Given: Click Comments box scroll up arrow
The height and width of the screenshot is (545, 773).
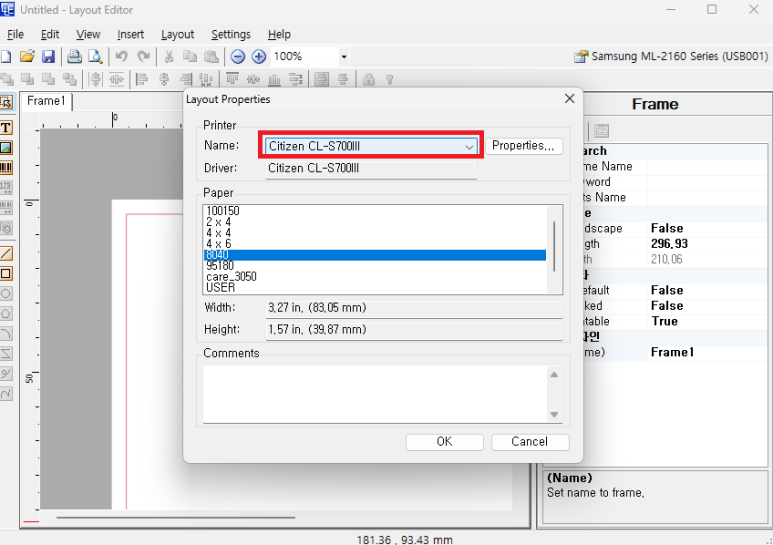Looking at the screenshot, I should pyautogui.click(x=554, y=375).
